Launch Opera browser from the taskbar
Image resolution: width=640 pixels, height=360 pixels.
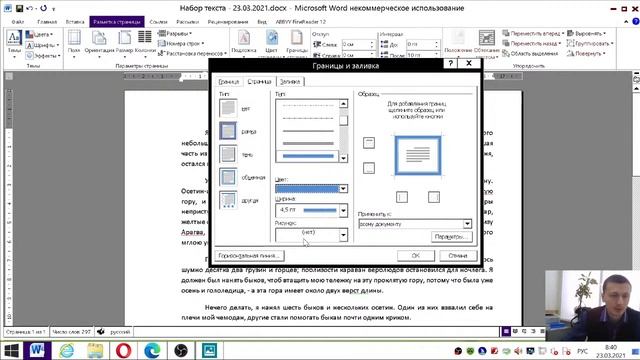[x=123, y=351]
